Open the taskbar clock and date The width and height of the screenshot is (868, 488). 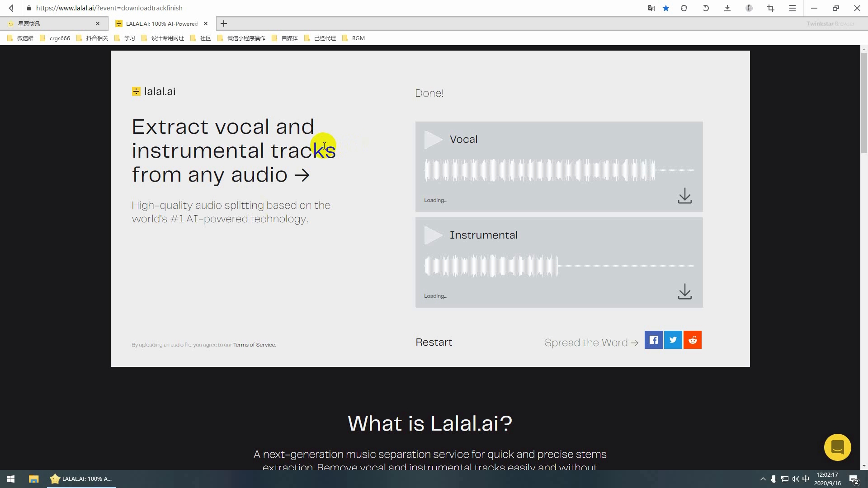(x=827, y=479)
